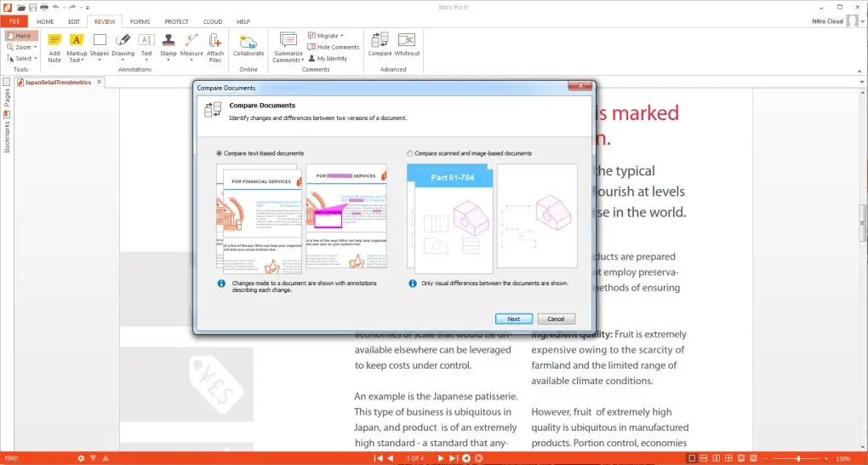This screenshot has height=465, width=868.
Task: Click the text-based comparison preview thumbnail
Action: point(302,218)
